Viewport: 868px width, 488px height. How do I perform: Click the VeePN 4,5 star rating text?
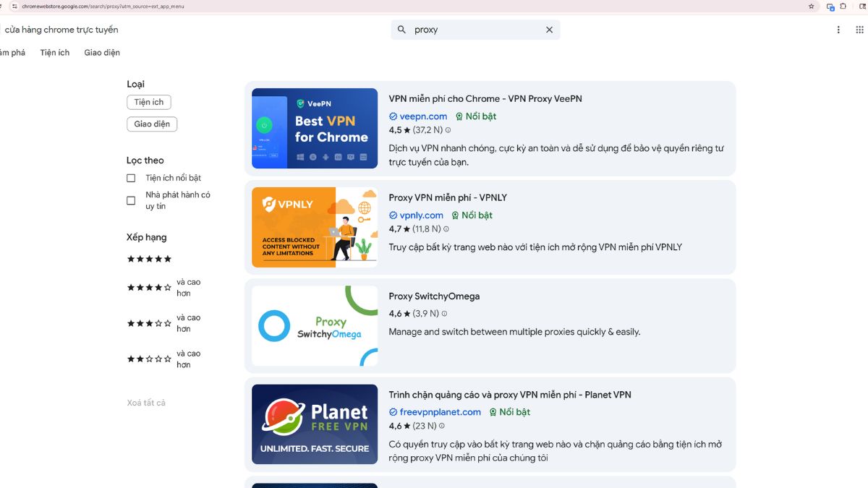point(415,130)
